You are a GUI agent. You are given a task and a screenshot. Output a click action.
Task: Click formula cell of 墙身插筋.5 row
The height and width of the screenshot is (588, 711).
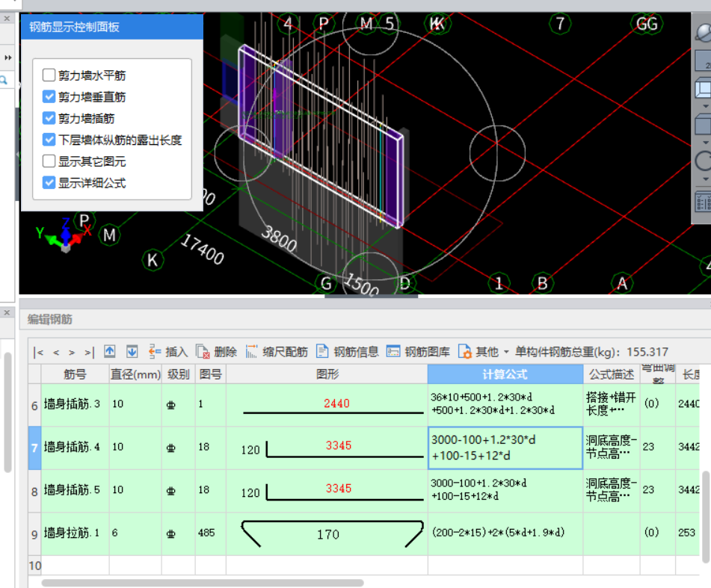(x=505, y=490)
